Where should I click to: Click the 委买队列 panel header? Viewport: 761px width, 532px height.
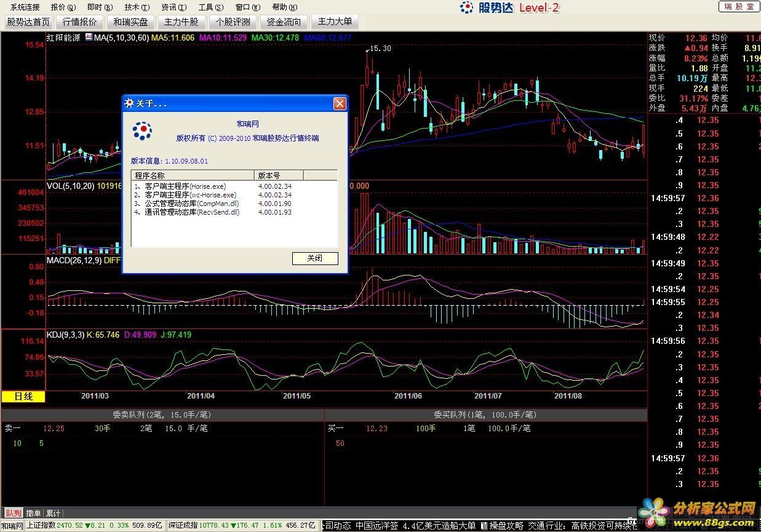(486, 415)
